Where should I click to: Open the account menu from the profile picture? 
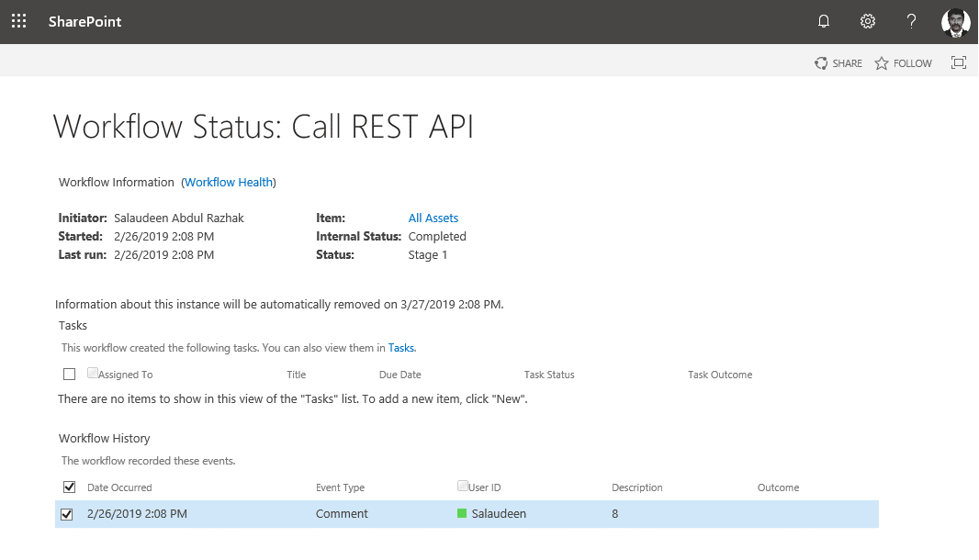(955, 20)
